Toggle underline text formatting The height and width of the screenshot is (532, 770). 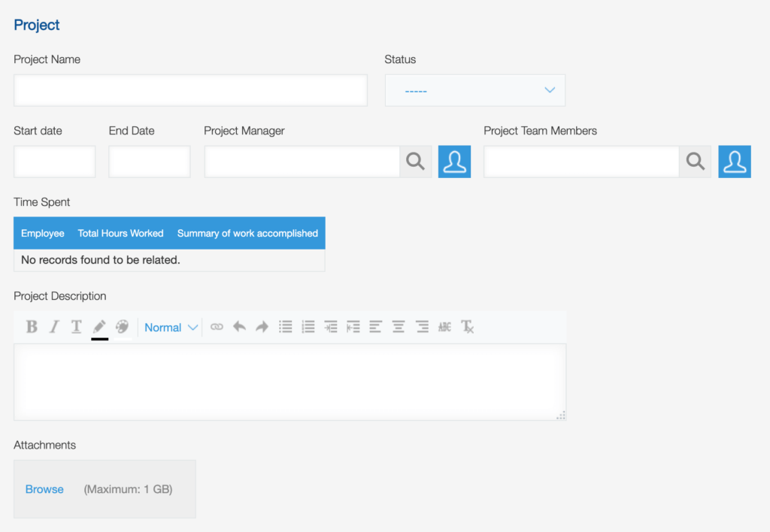click(76, 326)
